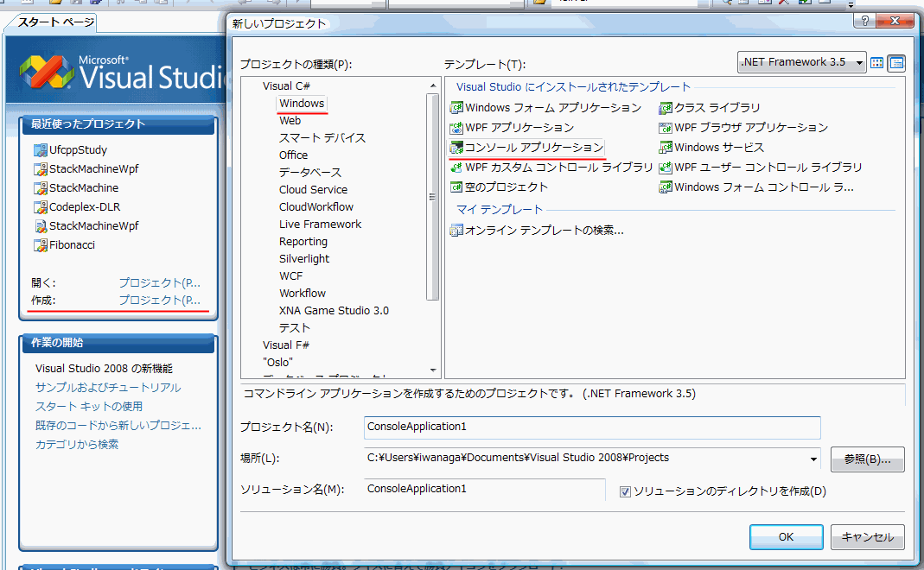
Task: Open the .NET Framework 3.5 version dropdown
Action: [801, 62]
